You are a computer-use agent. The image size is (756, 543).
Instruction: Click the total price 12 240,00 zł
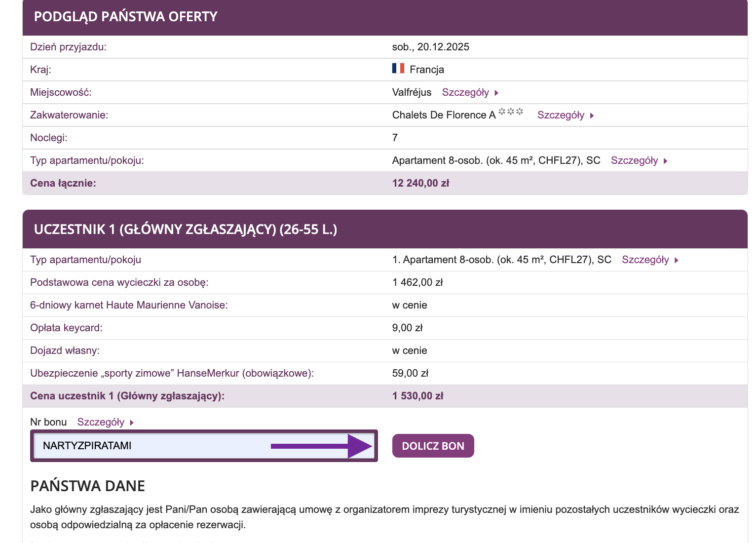[x=420, y=183]
